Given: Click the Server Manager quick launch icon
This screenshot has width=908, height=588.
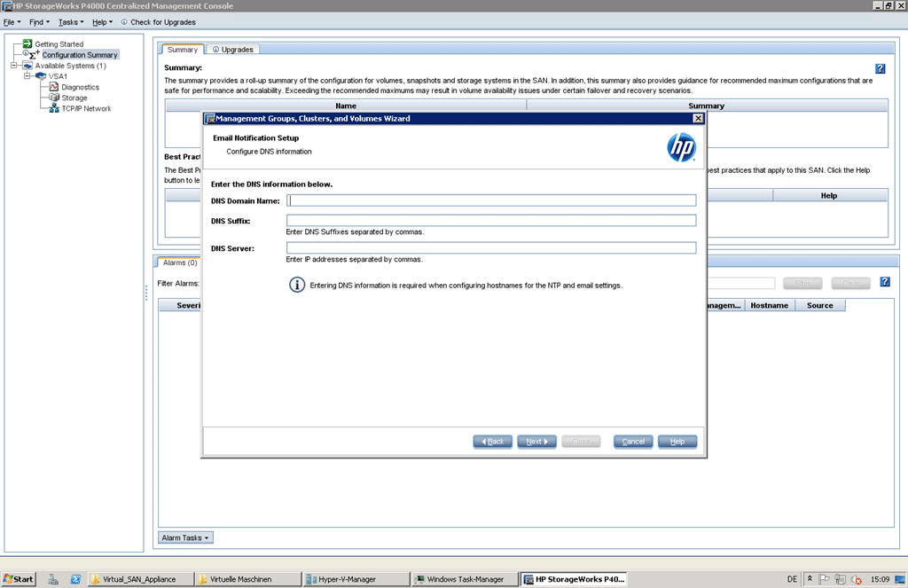Looking at the screenshot, I should [52, 579].
